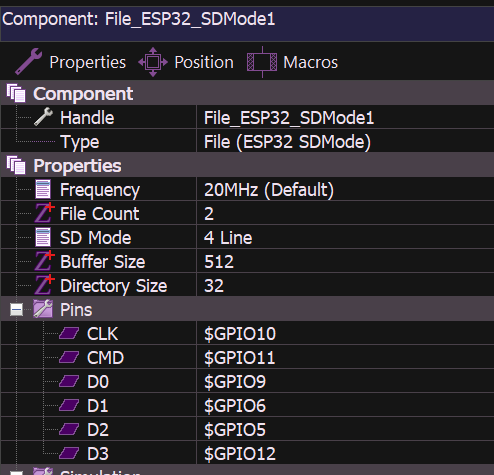Open the Frequency dropdown 20MHz (Default)
Screen dimensions: 494x475
(x=345, y=189)
